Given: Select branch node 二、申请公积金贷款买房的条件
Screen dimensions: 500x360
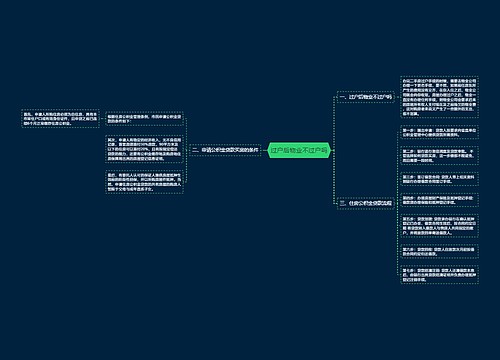Looking at the screenshot, I should click(x=225, y=150).
